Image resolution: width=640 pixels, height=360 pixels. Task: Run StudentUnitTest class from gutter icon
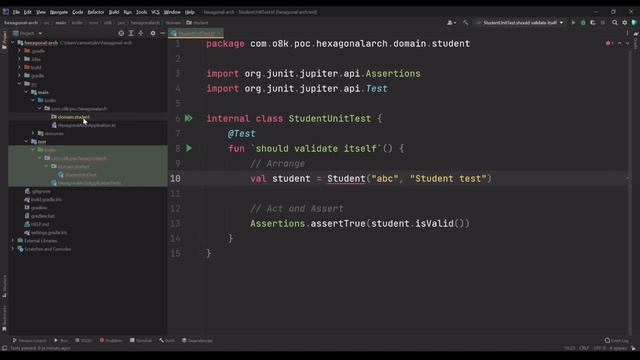click(x=189, y=118)
